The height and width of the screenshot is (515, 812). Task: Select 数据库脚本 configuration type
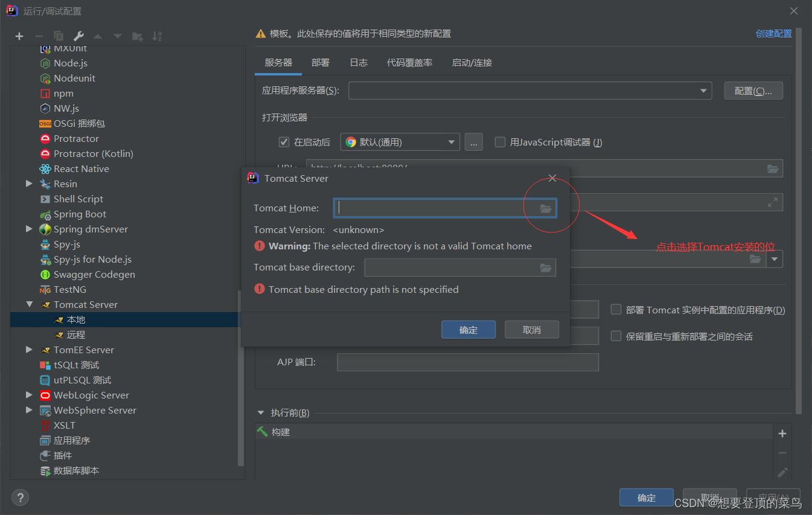[69, 470]
